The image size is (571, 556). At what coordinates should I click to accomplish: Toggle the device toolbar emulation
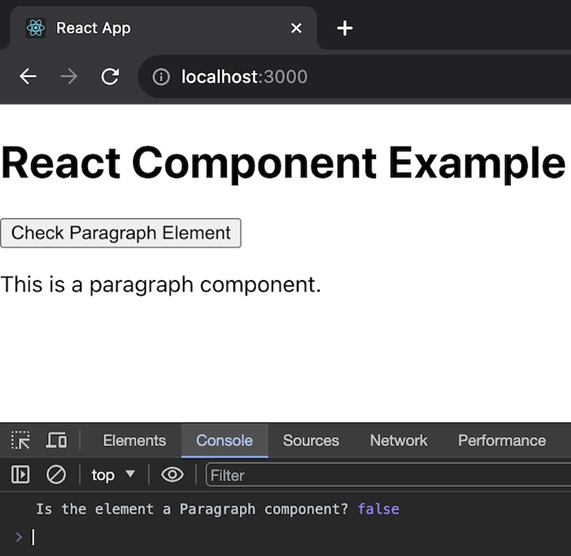(56, 440)
